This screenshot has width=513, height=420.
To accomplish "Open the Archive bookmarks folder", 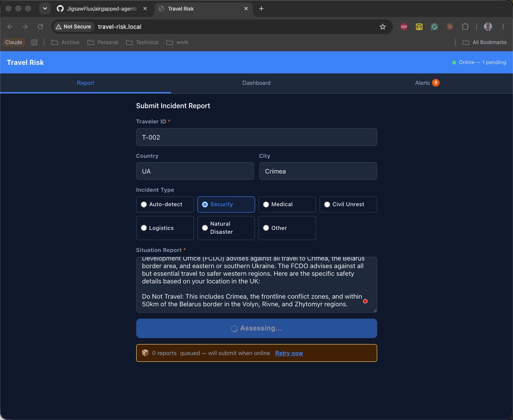I will click(x=65, y=42).
